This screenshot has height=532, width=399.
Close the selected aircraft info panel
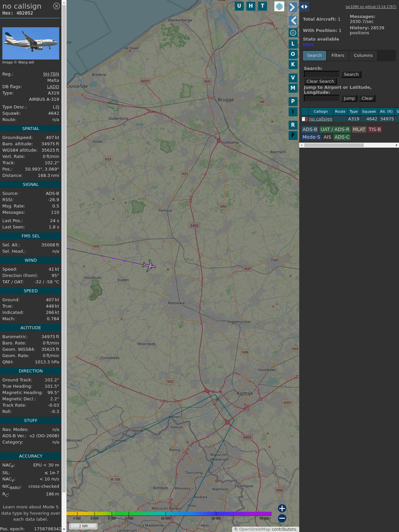tap(57, 6)
